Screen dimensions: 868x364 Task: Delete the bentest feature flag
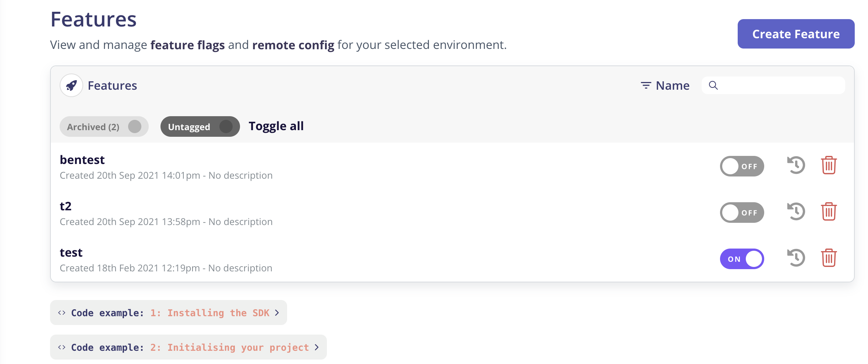(x=829, y=166)
